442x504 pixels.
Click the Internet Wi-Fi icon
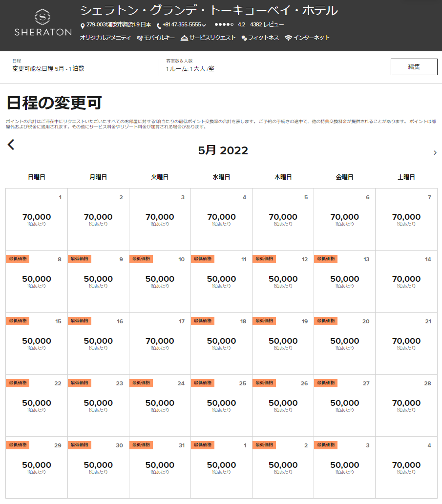tap(289, 38)
